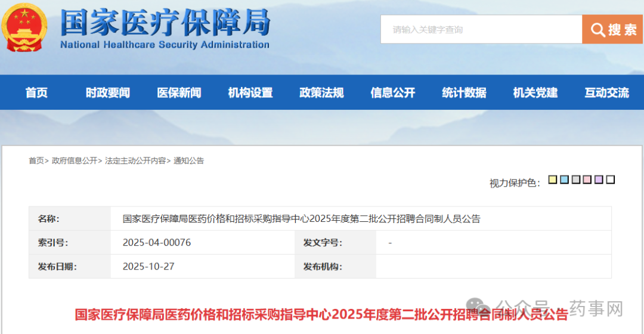Navigate to 政策法规 menu
The width and height of the screenshot is (644, 334).
[321, 92]
